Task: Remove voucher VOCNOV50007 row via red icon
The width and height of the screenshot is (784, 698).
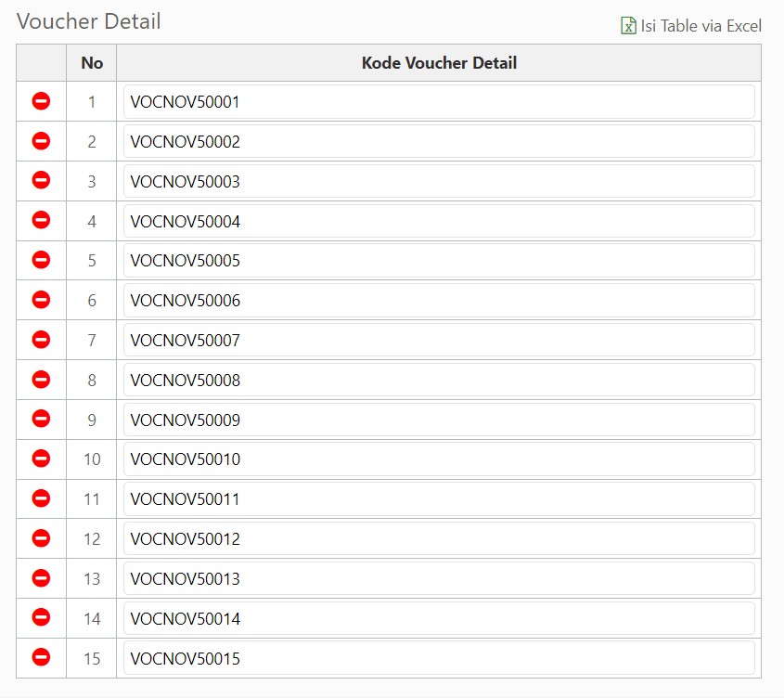Action: click(41, 339)
